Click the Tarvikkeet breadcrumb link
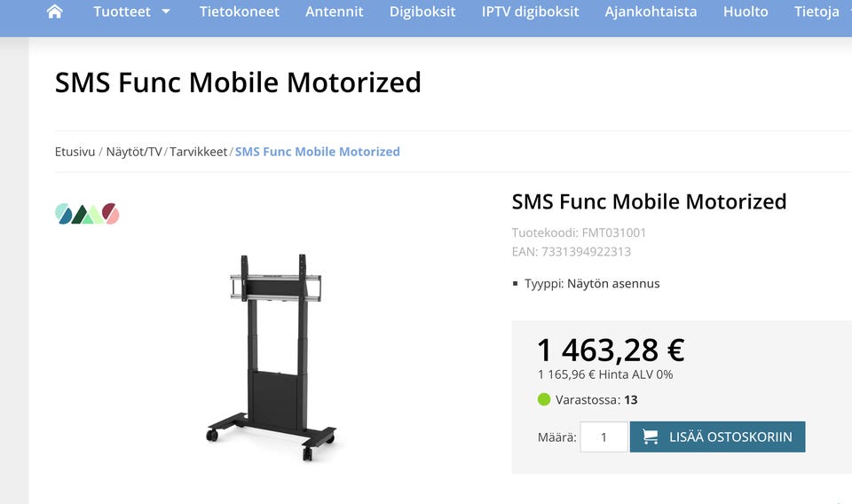This screenshot has width=852, height=504. (x=199, y=152)
